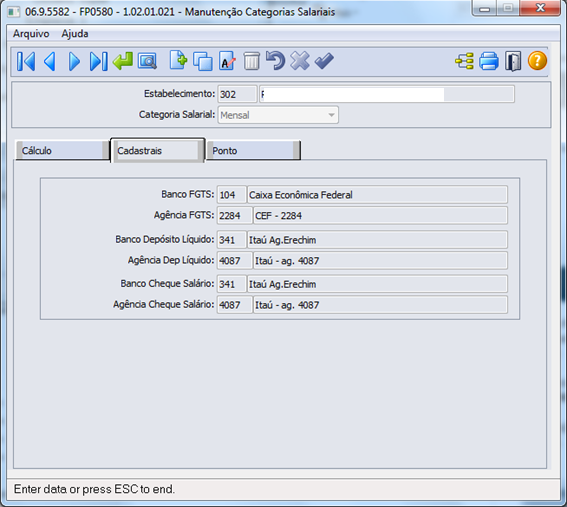Screen dimensions: 567x507
Task: Minimize the Manutenção Categorias Salariais window
Action: tap(485, 8)
